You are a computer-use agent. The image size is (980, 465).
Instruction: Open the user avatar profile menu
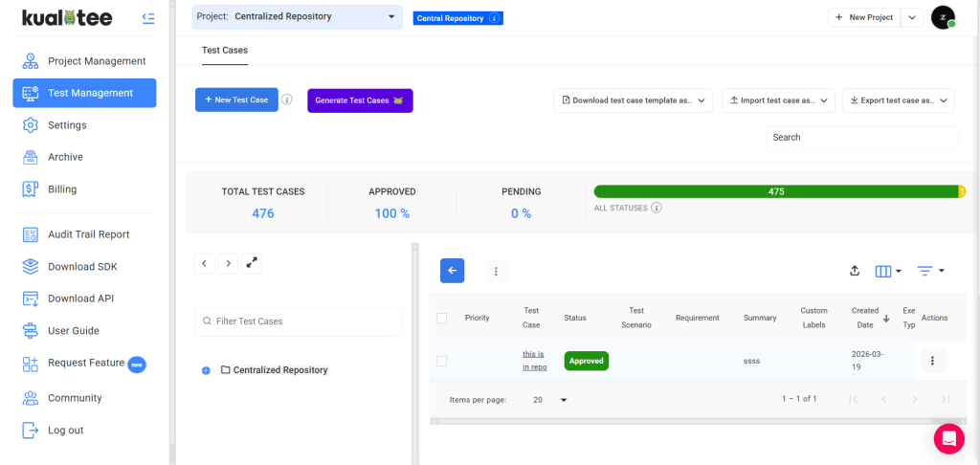pyautogui.click(x=943, y=17)
